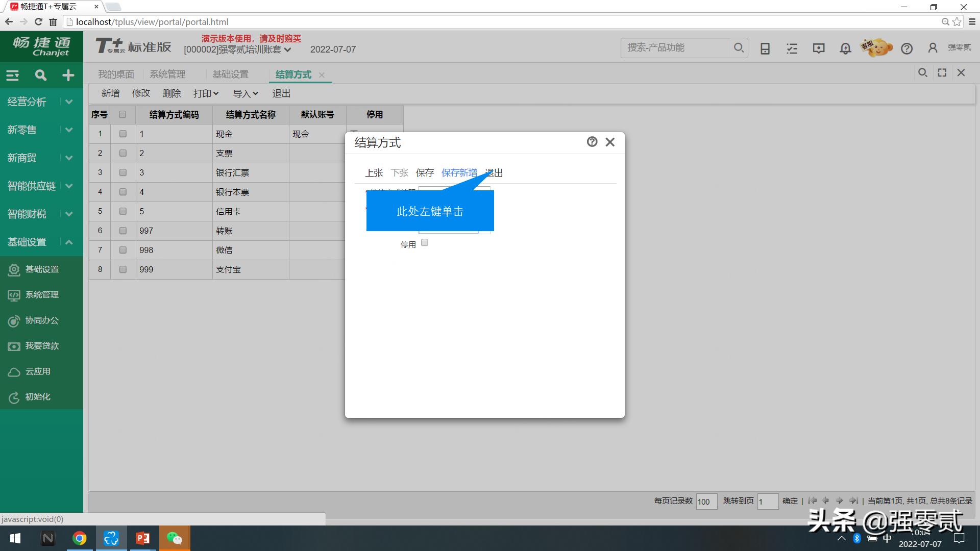The width and height of the screenshot is (980, 551).
Task: Select checkbox for row 997 转账
Action: 122,231
